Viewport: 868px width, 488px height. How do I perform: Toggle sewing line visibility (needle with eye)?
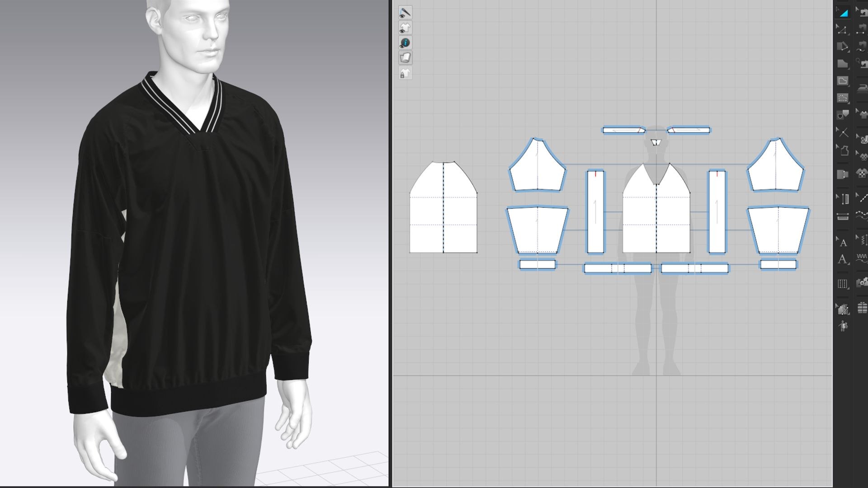tap(405, 13)
